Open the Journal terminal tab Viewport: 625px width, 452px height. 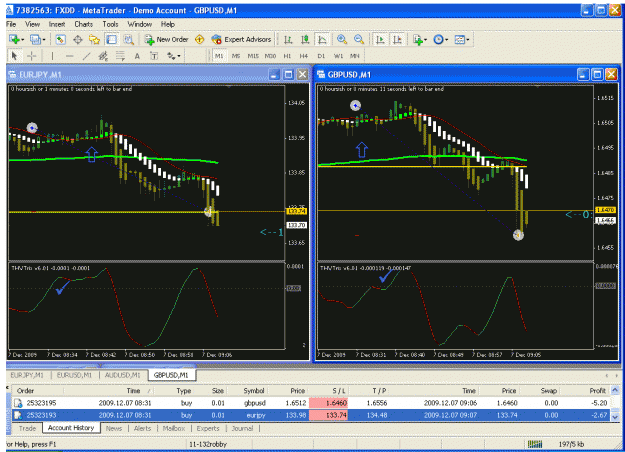[x=242, y=428]
